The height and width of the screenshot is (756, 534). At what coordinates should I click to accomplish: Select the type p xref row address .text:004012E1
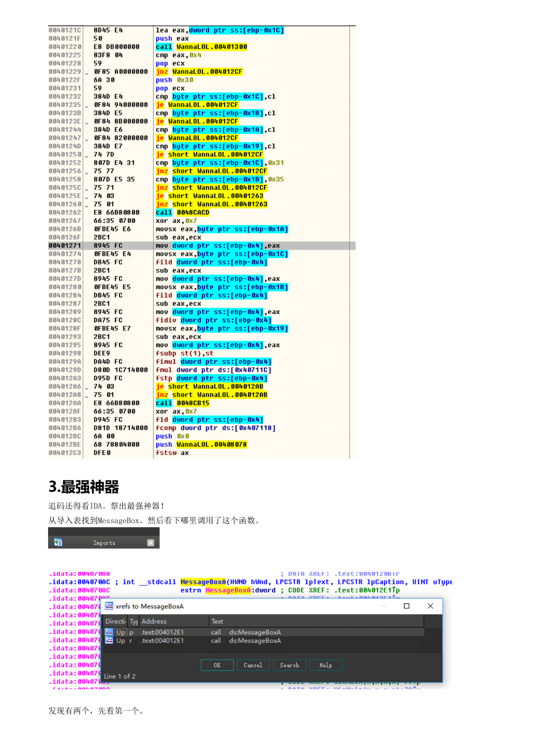[162, 632]
